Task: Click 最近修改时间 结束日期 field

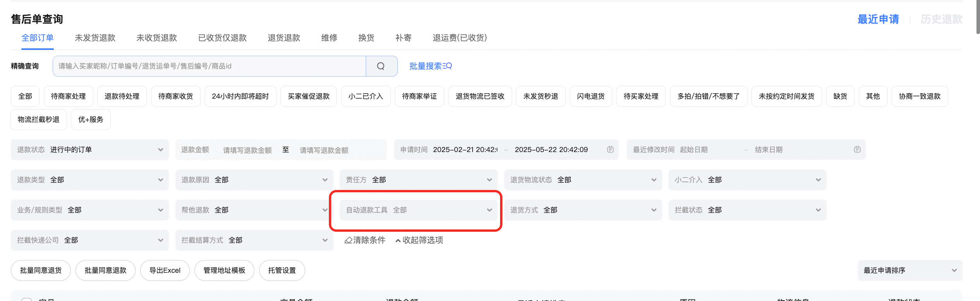Action: tap(769, 150)
